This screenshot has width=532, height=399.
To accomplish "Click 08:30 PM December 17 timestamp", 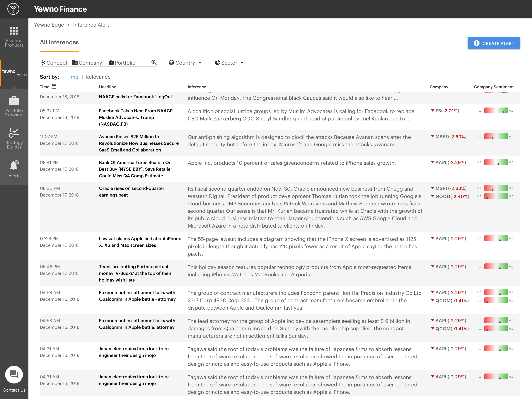I will point(59,192).
